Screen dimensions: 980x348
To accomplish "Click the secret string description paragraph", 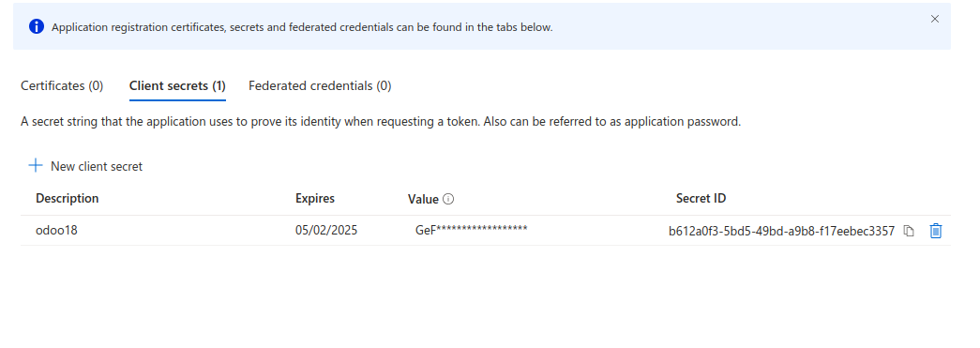I will coord(381,122).
